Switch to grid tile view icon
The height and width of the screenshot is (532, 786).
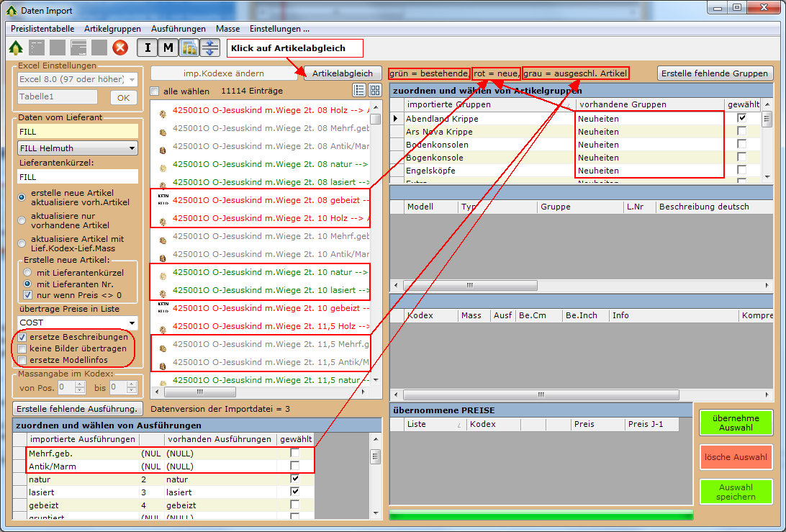pos(375,90)
